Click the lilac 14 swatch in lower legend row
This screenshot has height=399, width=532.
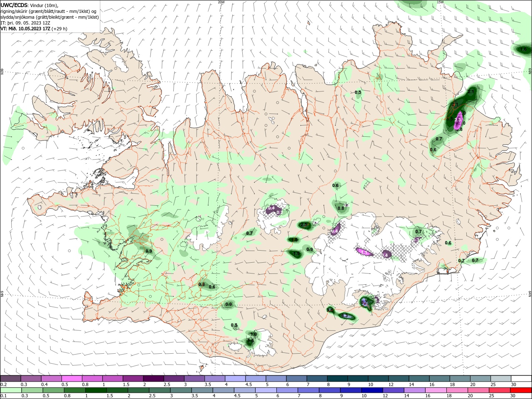(414, 390)
